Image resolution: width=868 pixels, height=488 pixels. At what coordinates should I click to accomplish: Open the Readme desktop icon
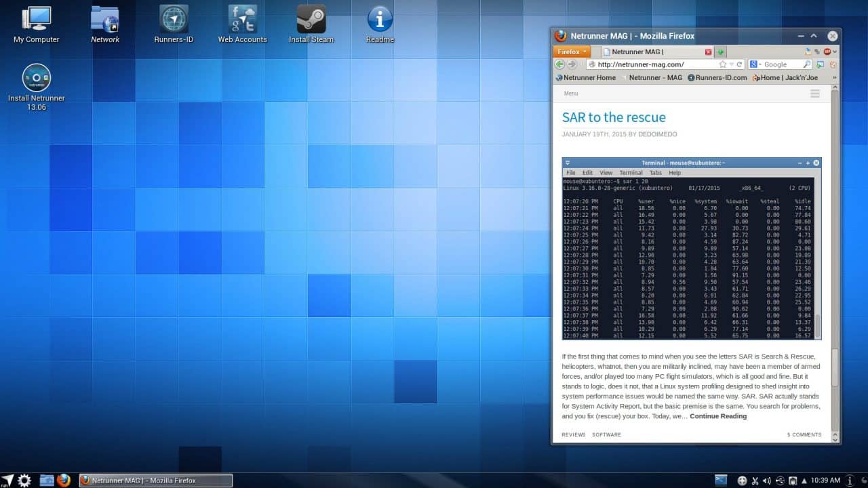coord(378,20)
